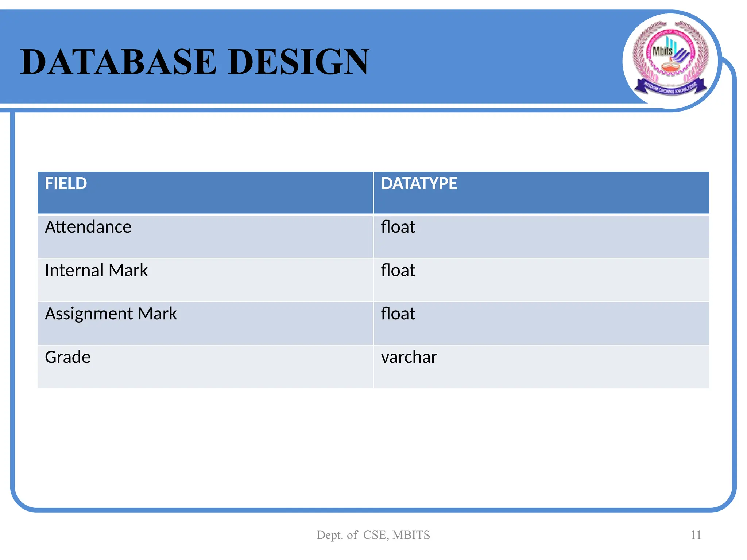Click the Mbits text inside the logo
This screenshot has height=560, width=747.
pos(662,51)
